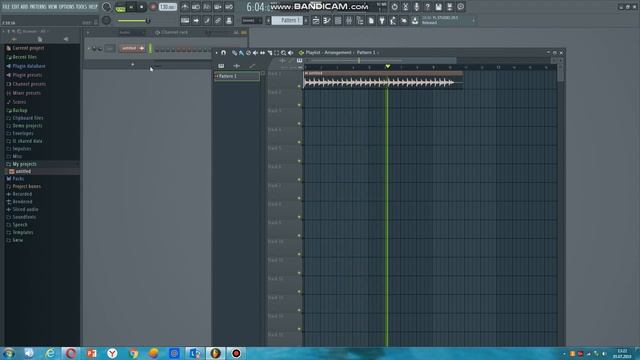Select Pattern 1 in playlist picker
The image size is (640, 360).
coord(237,76)
